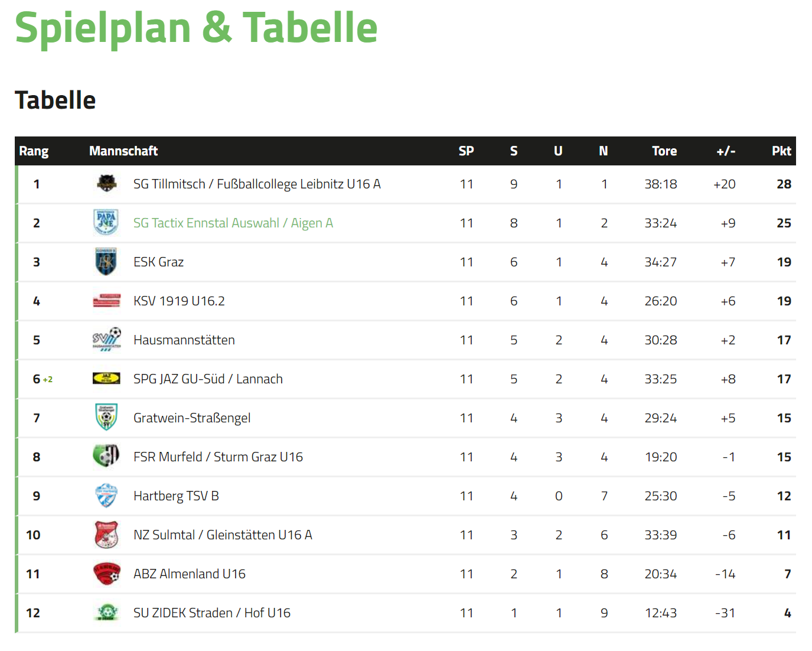Screen dimensions: 812x651
Task: Click the yellow JAZ GU-Süd logo
Action: tap(107, 378)
